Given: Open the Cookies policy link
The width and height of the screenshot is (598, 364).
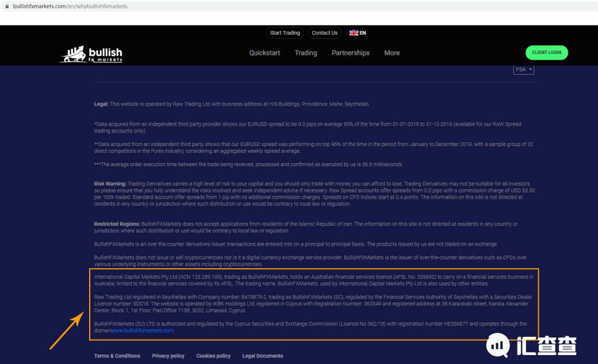Looking at the screenshot, I should coord(213,356).
